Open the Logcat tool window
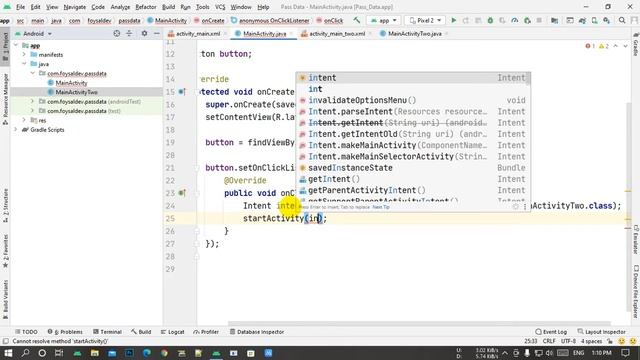This screenshot has width=640, height=360. coord(173,332)
